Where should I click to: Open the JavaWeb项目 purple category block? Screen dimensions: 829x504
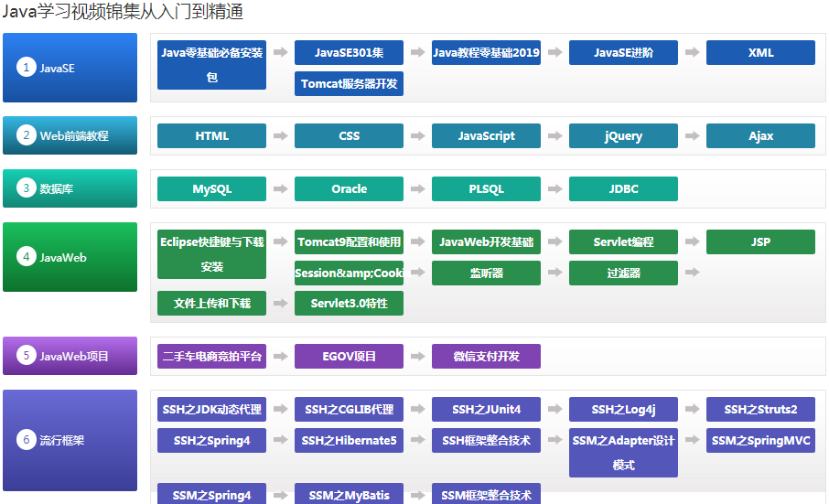coord(70,356)
